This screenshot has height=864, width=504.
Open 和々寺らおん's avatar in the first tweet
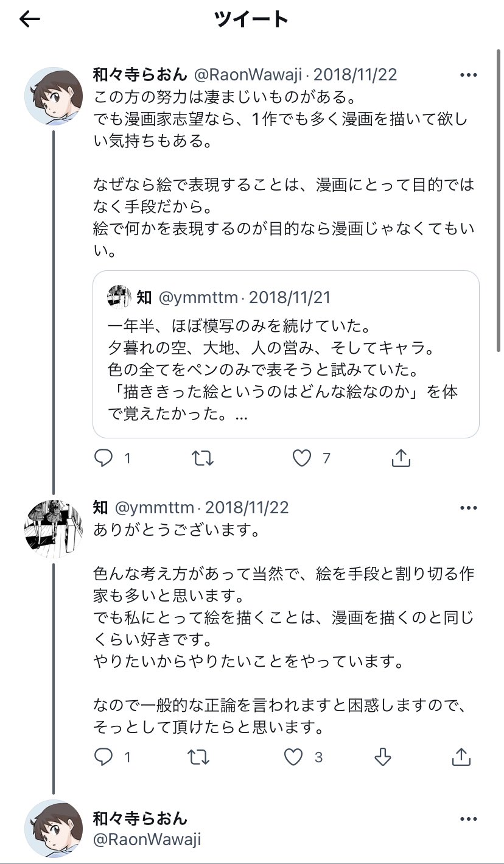53,96
